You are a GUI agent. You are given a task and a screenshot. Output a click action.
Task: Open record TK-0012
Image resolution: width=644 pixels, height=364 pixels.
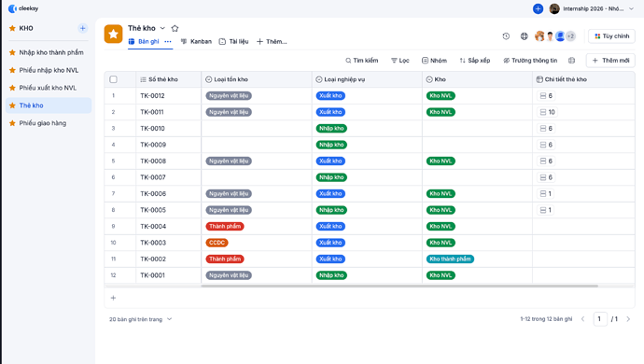click(x=152, y=96)
